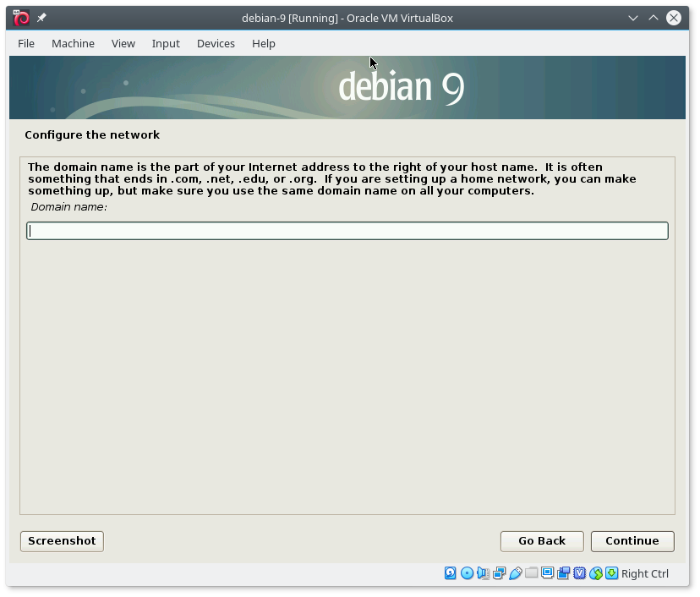
Task: Click the shared folders status icon
Action: click(x=531, y=573)
